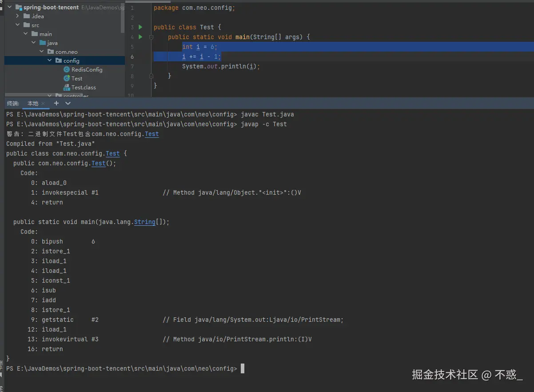Click the 'iconst_1' bytecode instruction
Image resolution: width=534 pixels, height=392 pixels.
[56, 280]
